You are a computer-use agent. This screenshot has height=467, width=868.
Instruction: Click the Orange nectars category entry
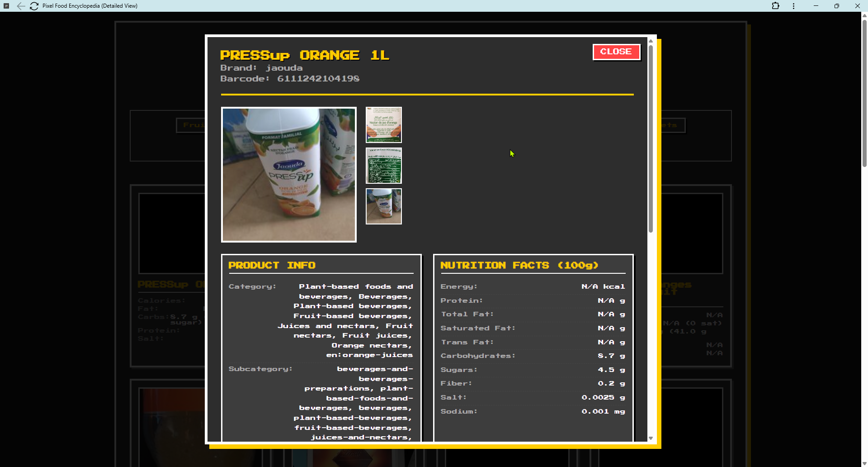pos(371,345)
